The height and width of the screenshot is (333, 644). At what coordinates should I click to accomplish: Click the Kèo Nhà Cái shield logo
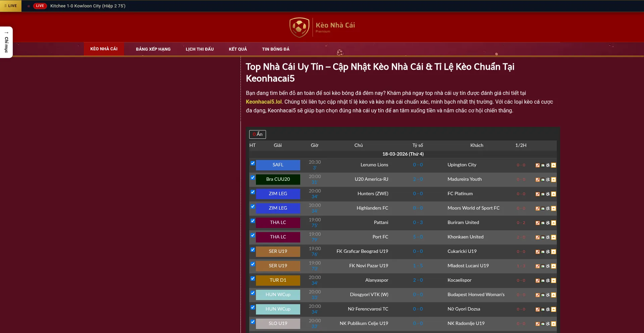tap(299, 27)
